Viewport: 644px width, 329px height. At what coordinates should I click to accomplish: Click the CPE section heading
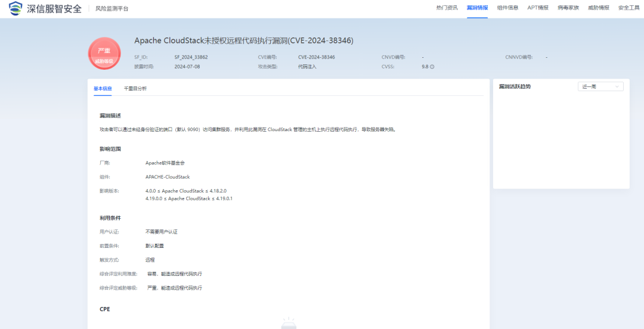pyautogui.click(x=105, y=309)
